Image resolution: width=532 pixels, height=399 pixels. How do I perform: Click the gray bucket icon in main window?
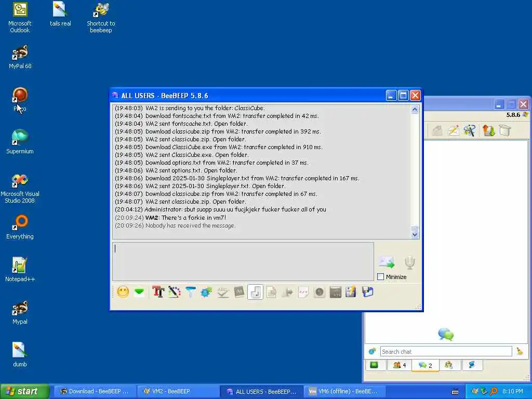click(x=505, y=130)
